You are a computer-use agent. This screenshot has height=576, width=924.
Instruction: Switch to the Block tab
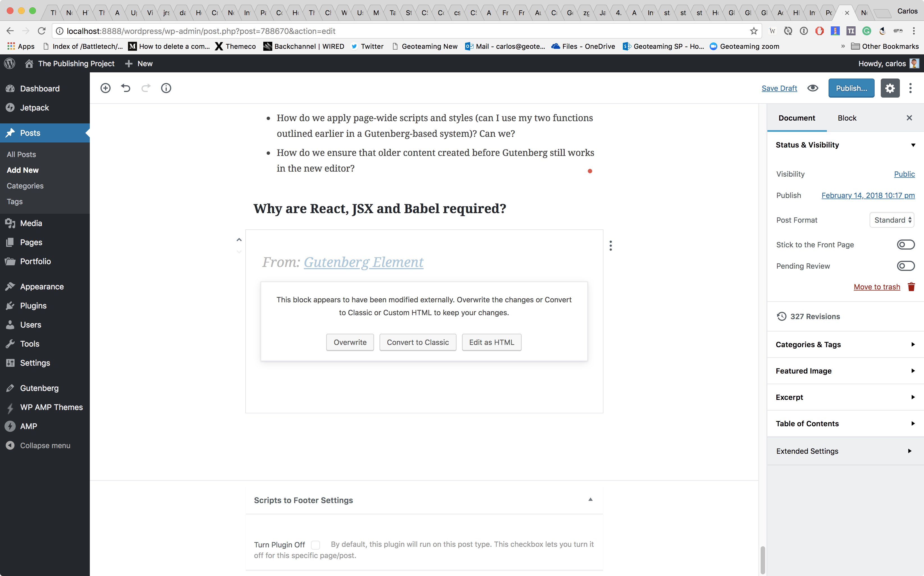coord(847,118)
